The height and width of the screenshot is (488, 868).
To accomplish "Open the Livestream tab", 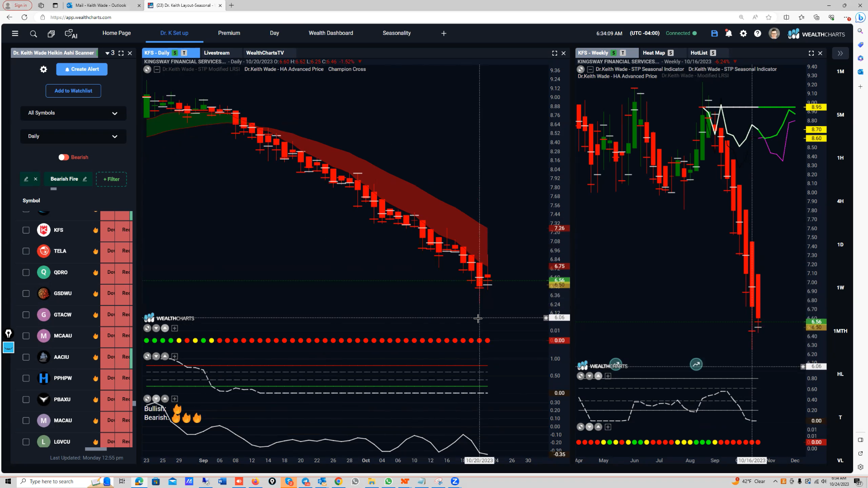I will pyautogui.click(x=217, y=53).
